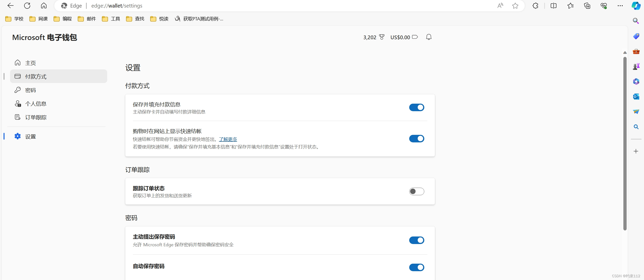Open the Collections icon

coord(587,6)
